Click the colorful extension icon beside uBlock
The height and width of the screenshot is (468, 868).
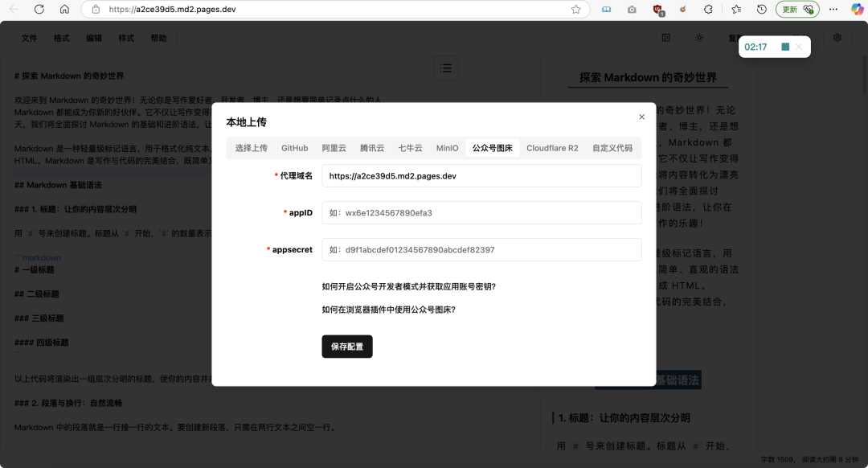tap(683, 9)
